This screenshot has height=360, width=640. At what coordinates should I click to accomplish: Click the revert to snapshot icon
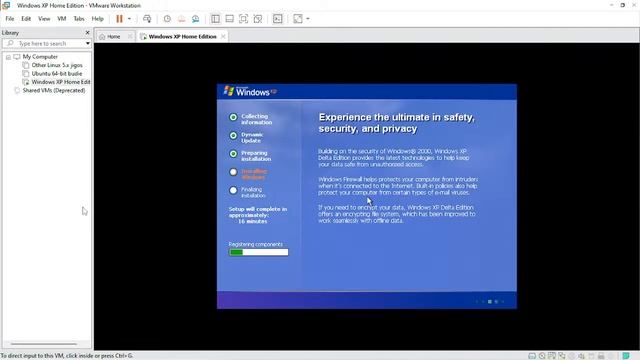(x=181, y=19)
